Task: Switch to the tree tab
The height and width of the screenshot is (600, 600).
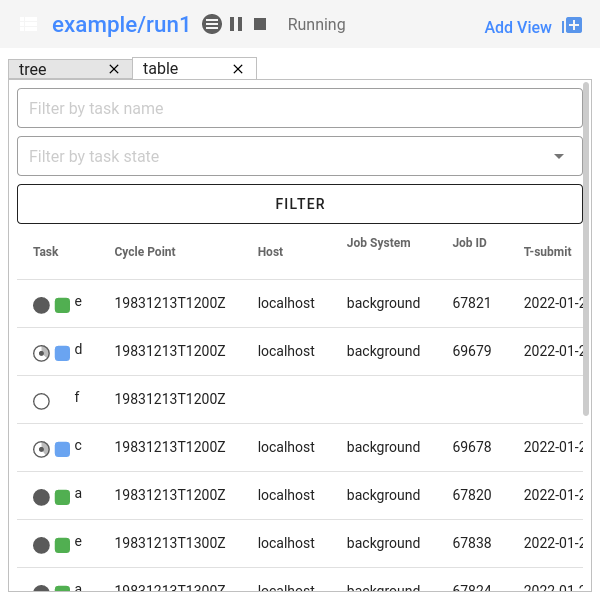Action: [x=33, y=69]
